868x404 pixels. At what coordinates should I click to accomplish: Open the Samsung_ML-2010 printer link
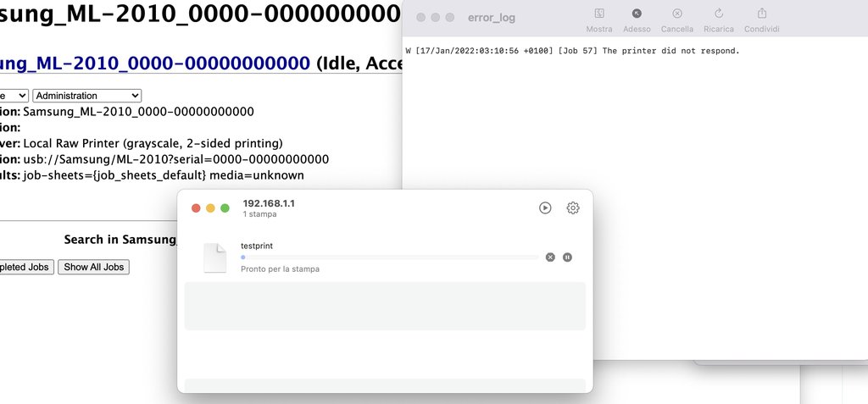(155, 64)
